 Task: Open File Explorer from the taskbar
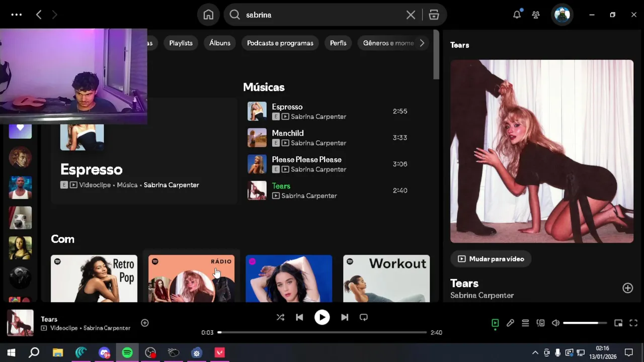click(x=58, y=352)
